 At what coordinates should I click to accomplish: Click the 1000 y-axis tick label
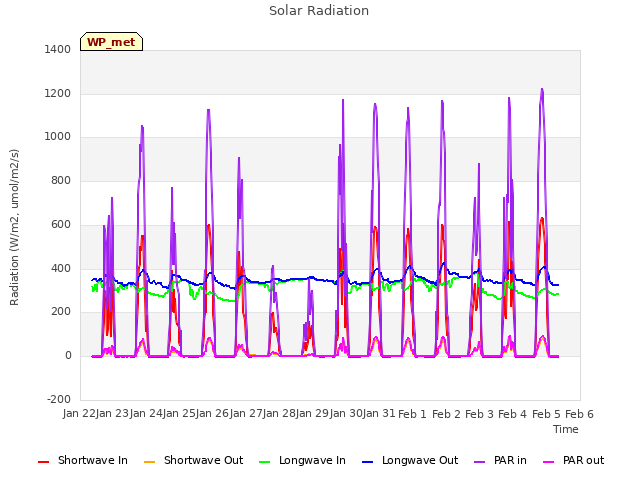58,136
